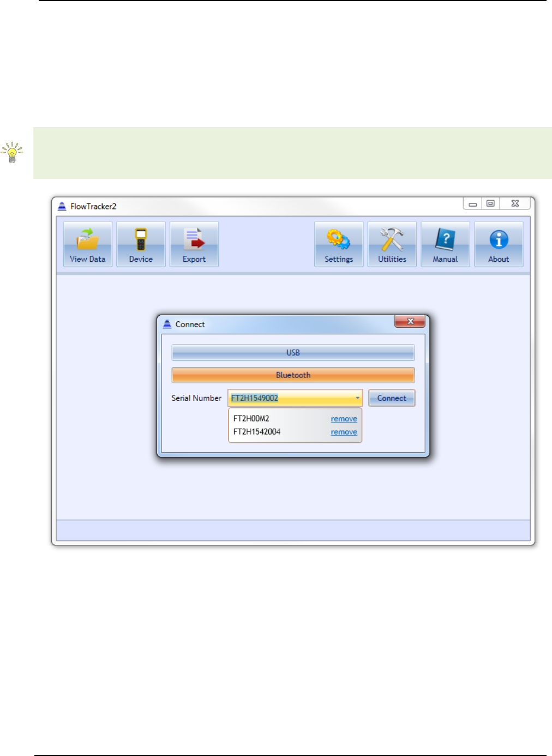
Task: Open the About info icon
Action: pos(499,244)
